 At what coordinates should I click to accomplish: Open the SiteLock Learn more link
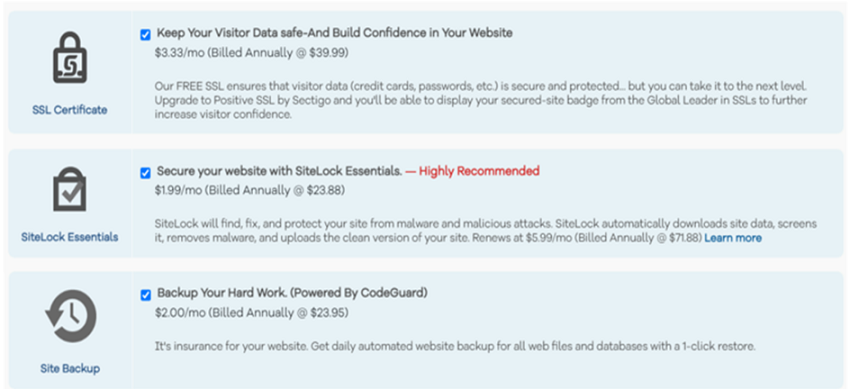[x=733, y=238]
